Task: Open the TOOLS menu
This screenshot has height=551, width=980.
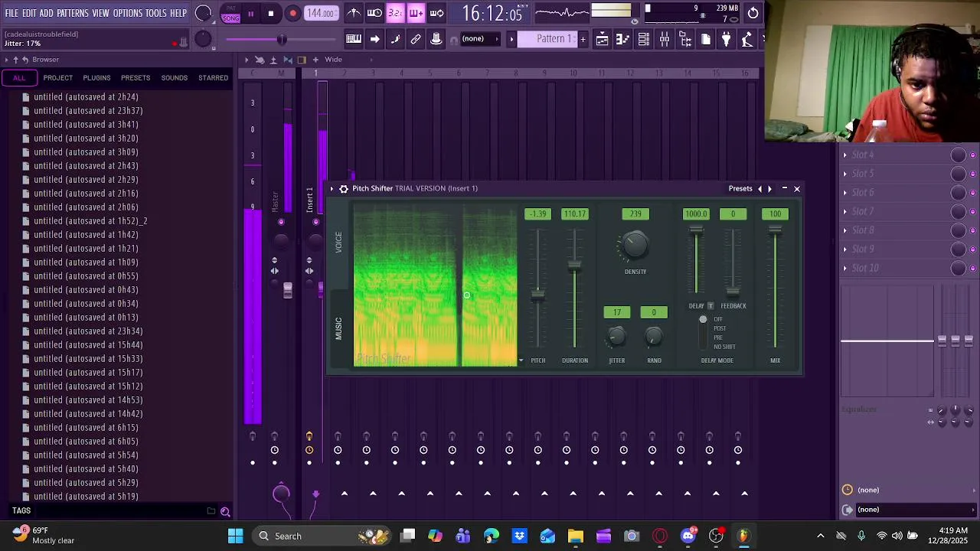Action: 156,13
